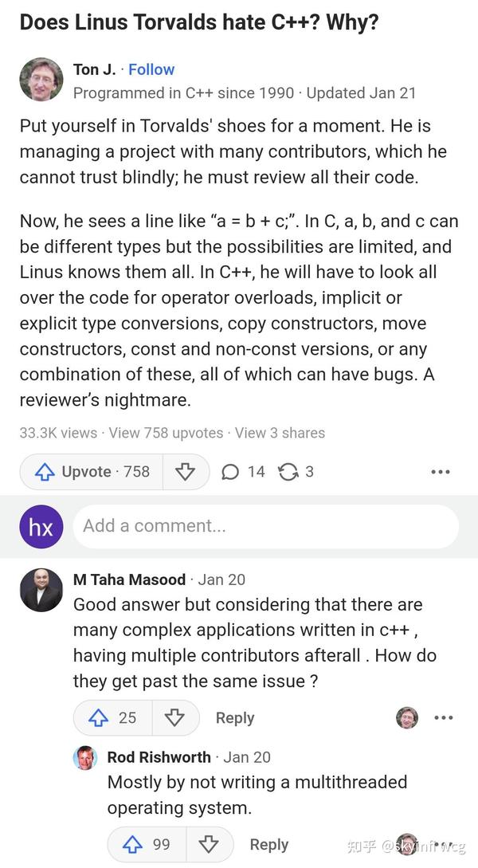Open more options for the answer

[441, 472]
